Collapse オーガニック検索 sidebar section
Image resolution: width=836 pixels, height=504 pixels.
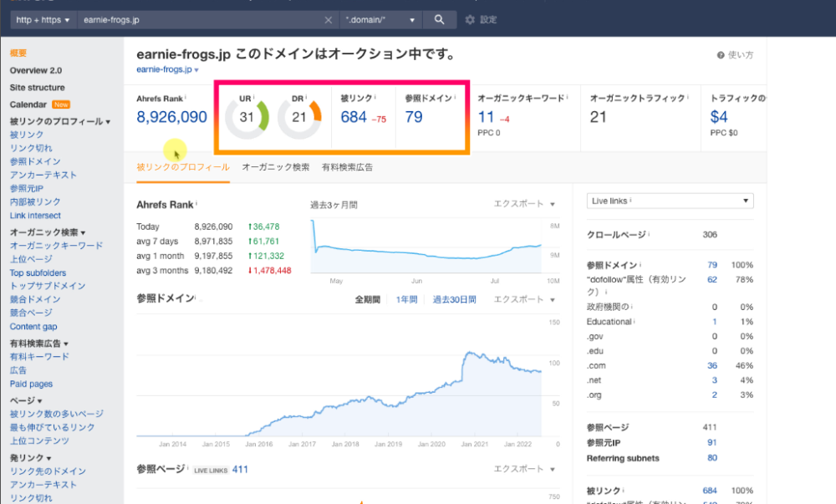48,232
